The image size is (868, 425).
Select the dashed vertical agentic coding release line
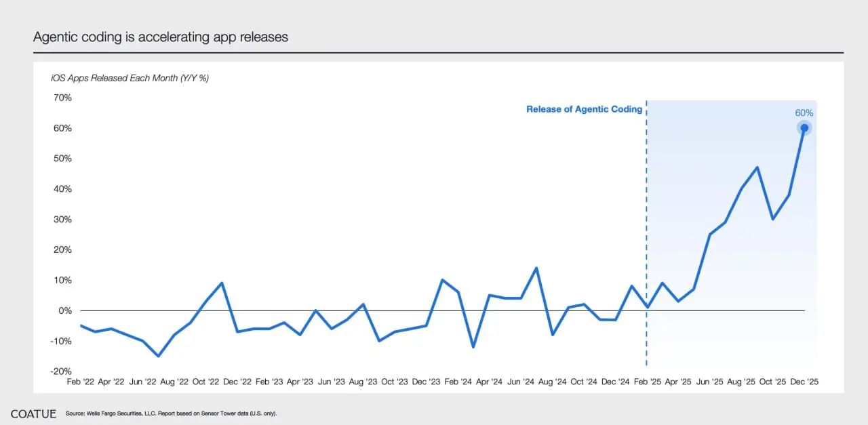pyautogui.click(x=646, y=237)
